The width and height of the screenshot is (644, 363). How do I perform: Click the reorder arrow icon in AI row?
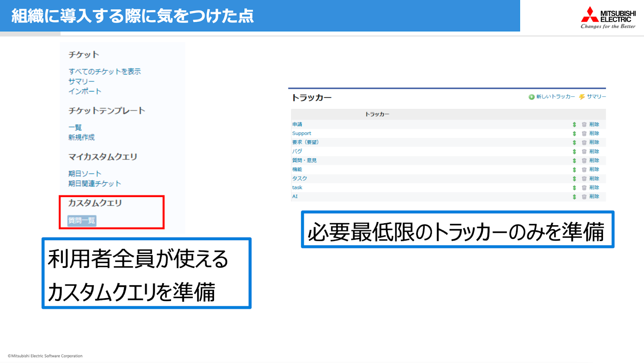574,197
